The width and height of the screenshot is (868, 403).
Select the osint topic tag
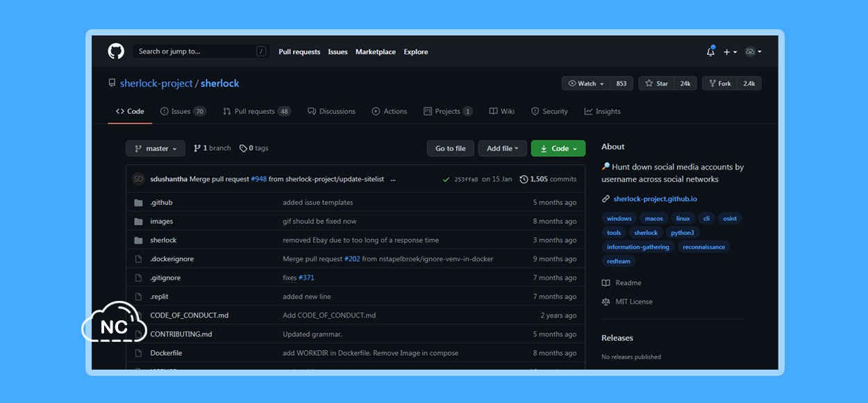(730, 218)
